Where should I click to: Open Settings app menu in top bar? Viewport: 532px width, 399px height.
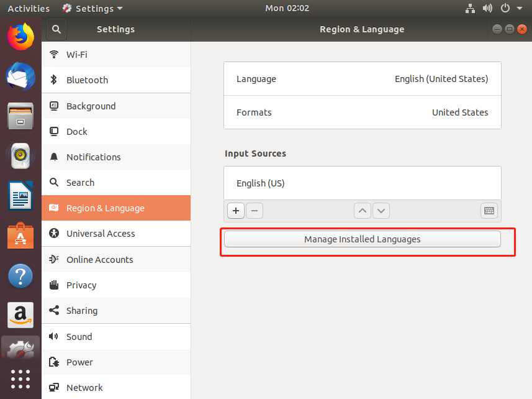(x=92, y=8)
